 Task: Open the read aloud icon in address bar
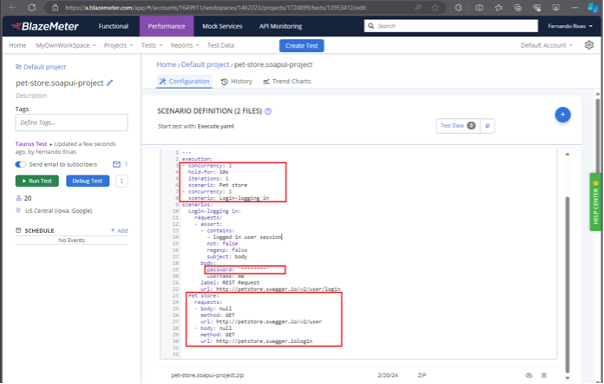[x=418, y=7]
